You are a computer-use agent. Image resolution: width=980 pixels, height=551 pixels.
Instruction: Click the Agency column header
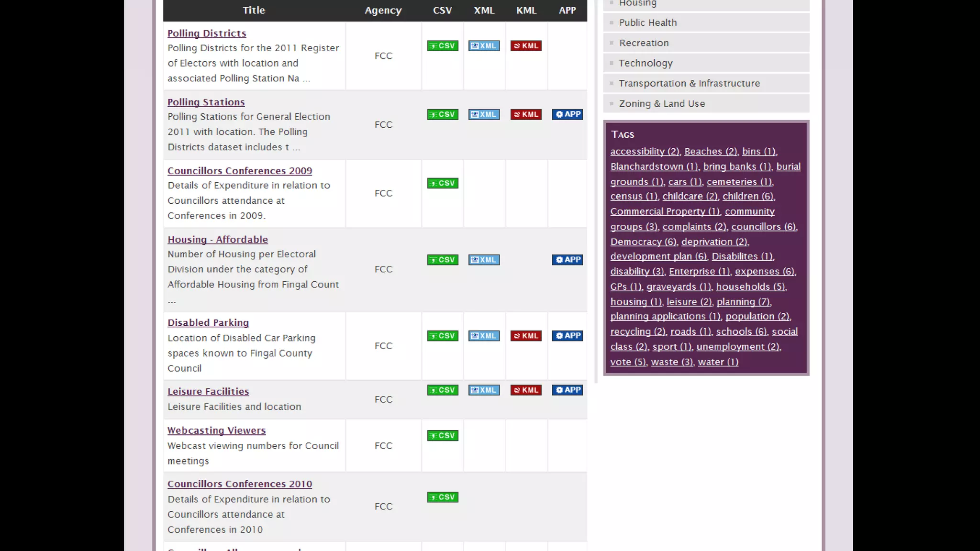383,11
